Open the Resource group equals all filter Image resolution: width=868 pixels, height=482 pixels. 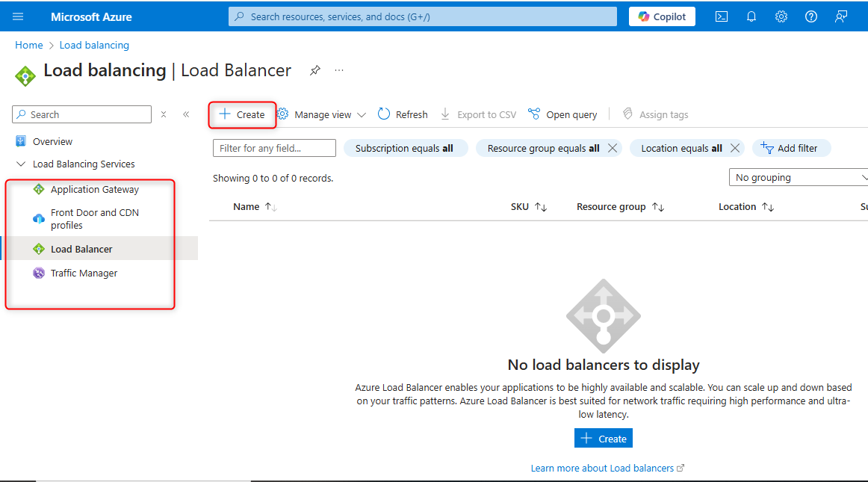[543, 148]
